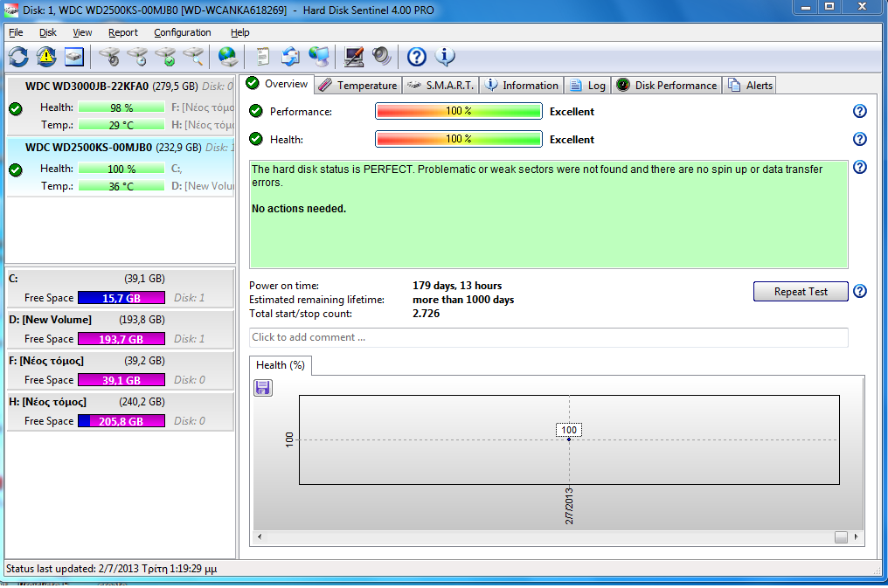Image resolution: width=888 pixels, height=588 pixels.
Task: Select the 'H: [Νέος τόμος]' partition label
Action: pos(47,402)
